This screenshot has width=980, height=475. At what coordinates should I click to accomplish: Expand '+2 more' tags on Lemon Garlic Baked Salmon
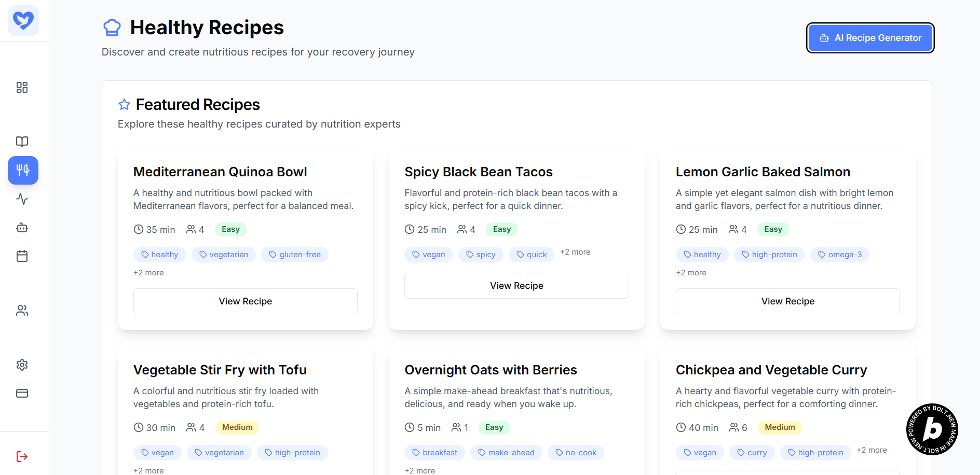pyautogui.click(x=691, y=273)
